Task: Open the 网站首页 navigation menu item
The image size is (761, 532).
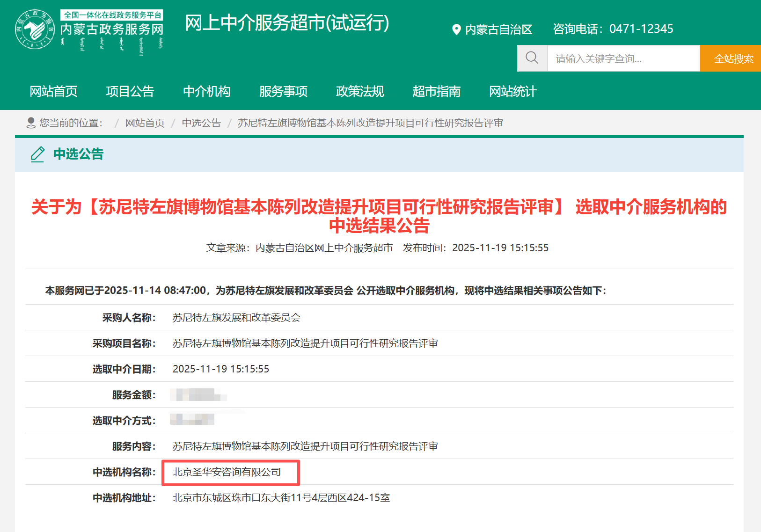Action: 53,92
